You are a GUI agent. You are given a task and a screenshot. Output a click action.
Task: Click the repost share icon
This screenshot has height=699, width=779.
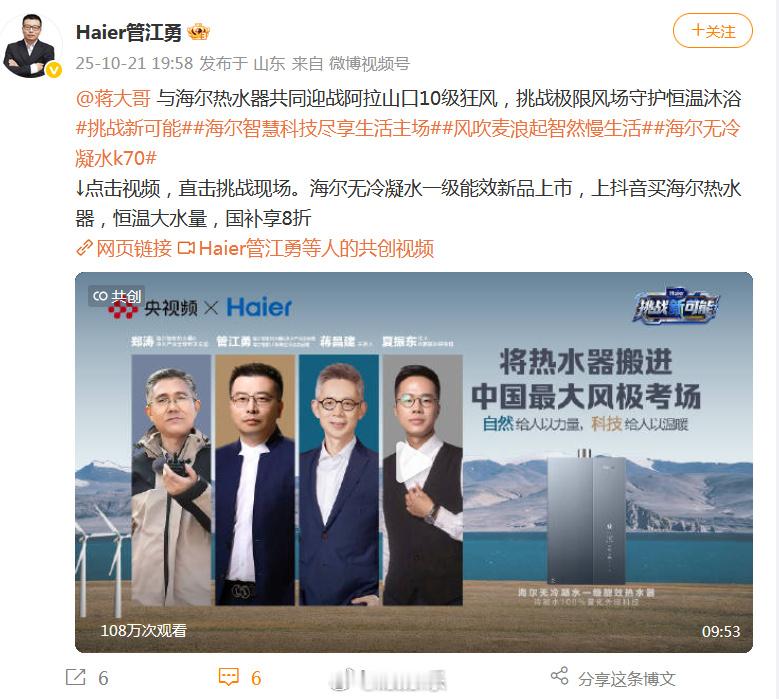tap(76, 677)
